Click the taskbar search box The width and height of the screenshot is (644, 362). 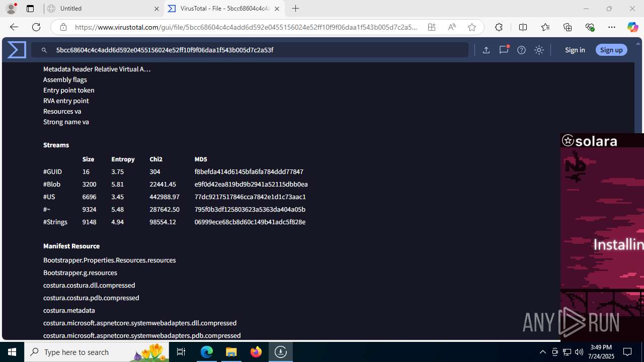click(x=97, y=352)
